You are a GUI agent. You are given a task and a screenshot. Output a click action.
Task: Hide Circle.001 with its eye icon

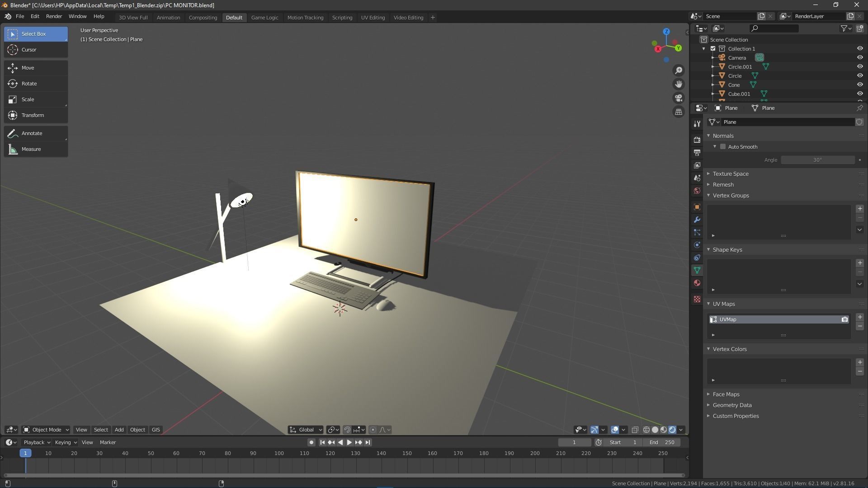[860, 67]
